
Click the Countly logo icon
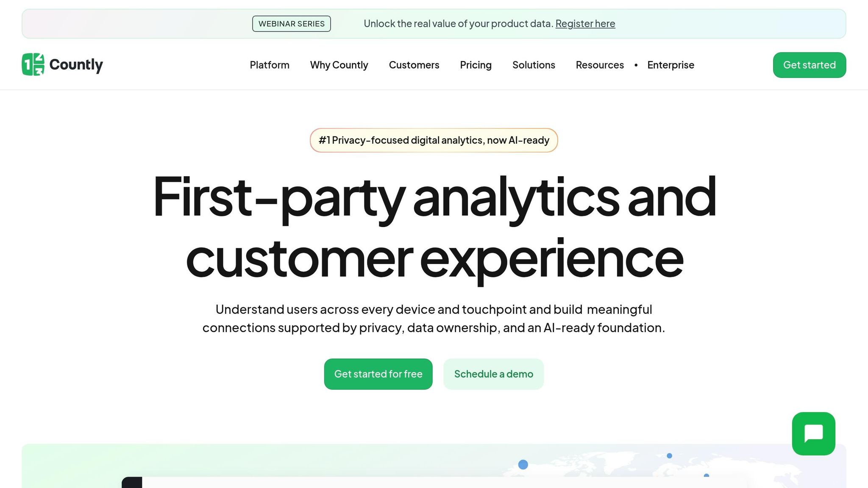tap(33, 64)
